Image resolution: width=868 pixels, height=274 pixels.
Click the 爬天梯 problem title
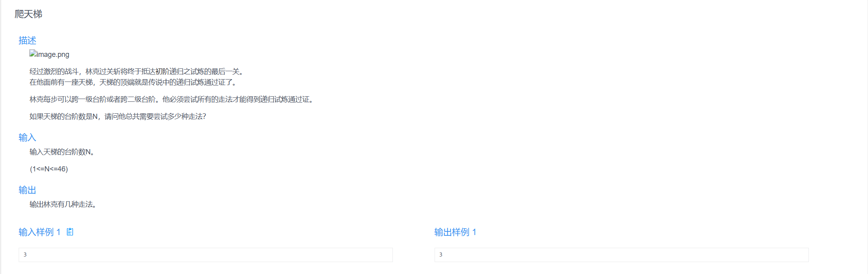(x=28, y=14)
